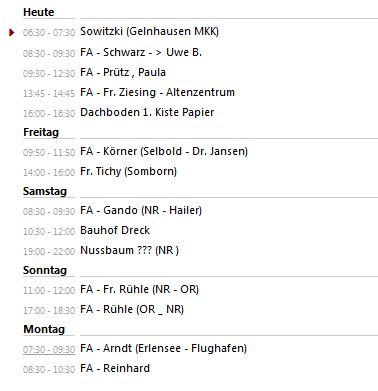Click the Sonntag day header
Screen dimensions: 378x391
[45, 270]
